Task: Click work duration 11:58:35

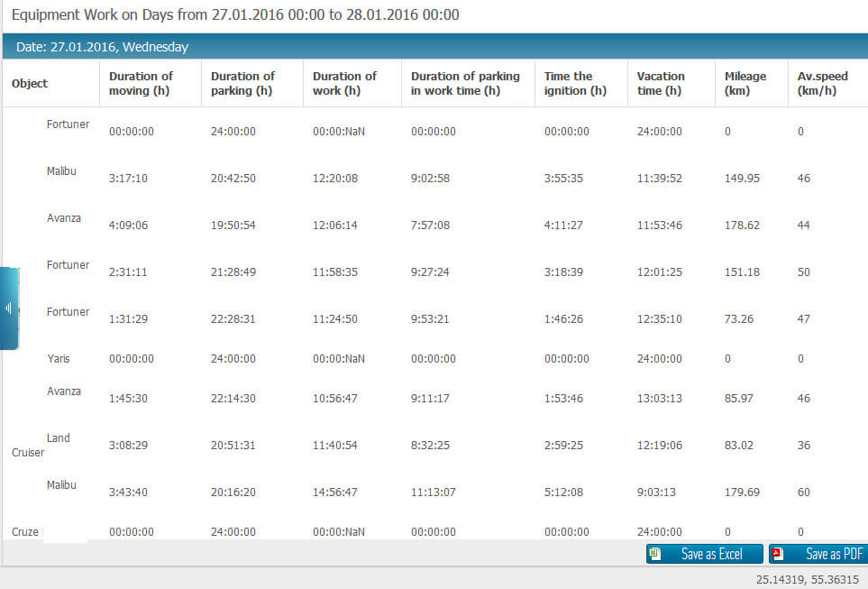Action: click(335, 272)
